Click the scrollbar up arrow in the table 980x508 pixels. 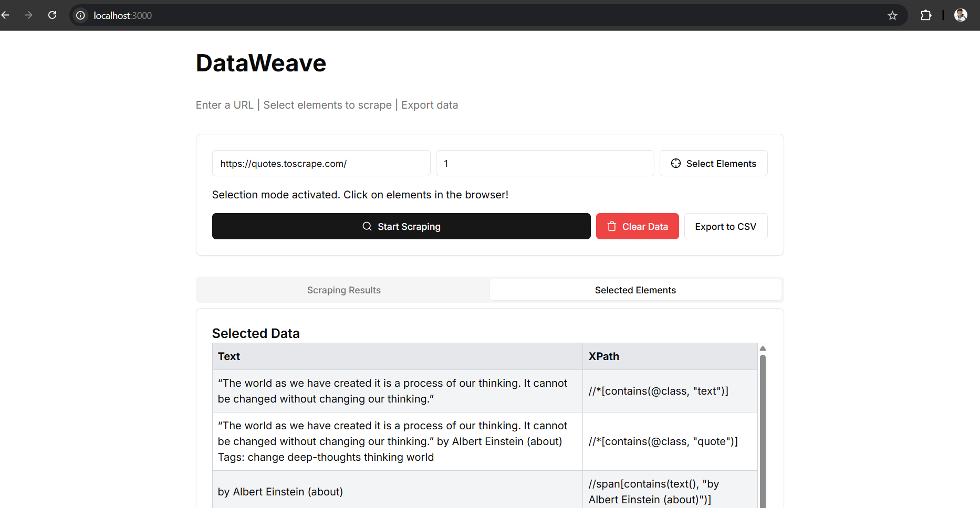(x=763, y=348)
